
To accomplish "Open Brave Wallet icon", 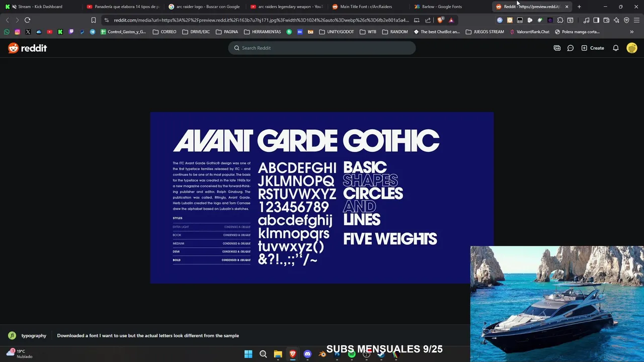I will [606, 20].
